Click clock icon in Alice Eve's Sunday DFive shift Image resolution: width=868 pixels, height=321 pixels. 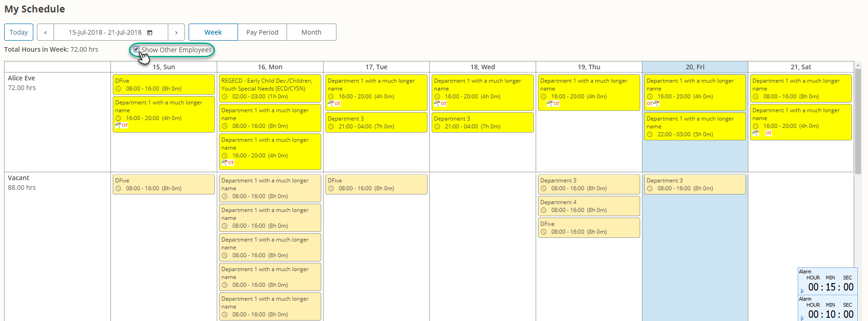pyautogui.click(x=118, y=89)
